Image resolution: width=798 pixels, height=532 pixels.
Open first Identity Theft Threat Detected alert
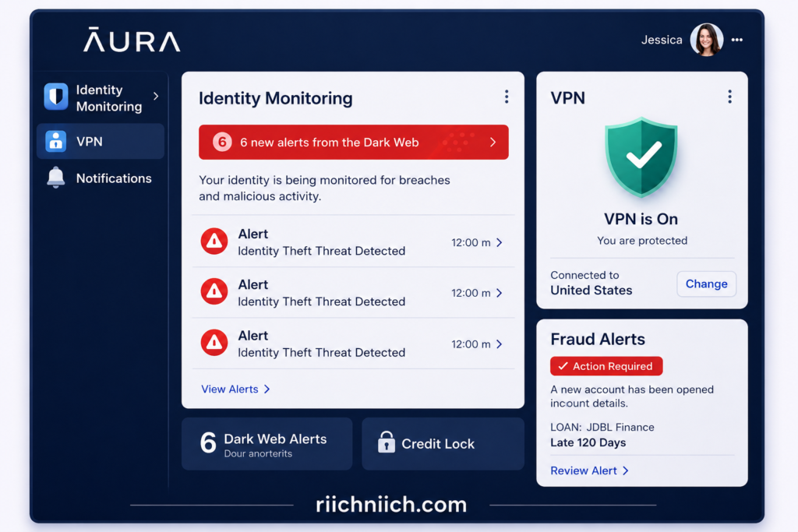coord(353,241)
